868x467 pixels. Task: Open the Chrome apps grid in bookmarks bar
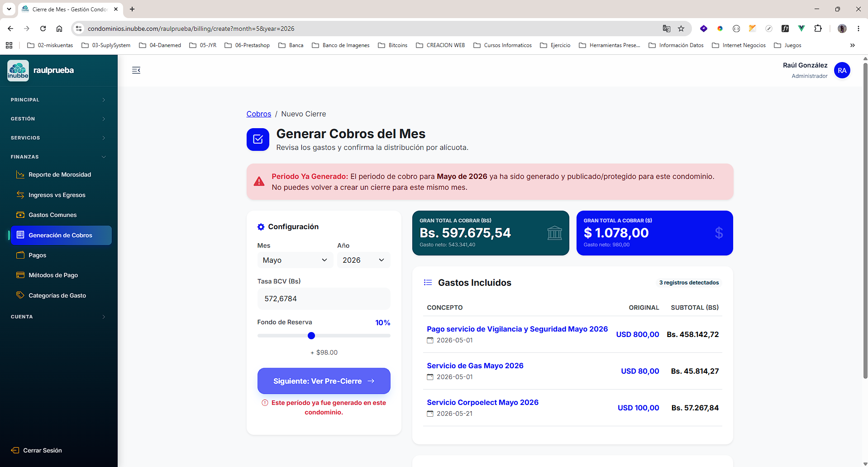click(9, 45)
